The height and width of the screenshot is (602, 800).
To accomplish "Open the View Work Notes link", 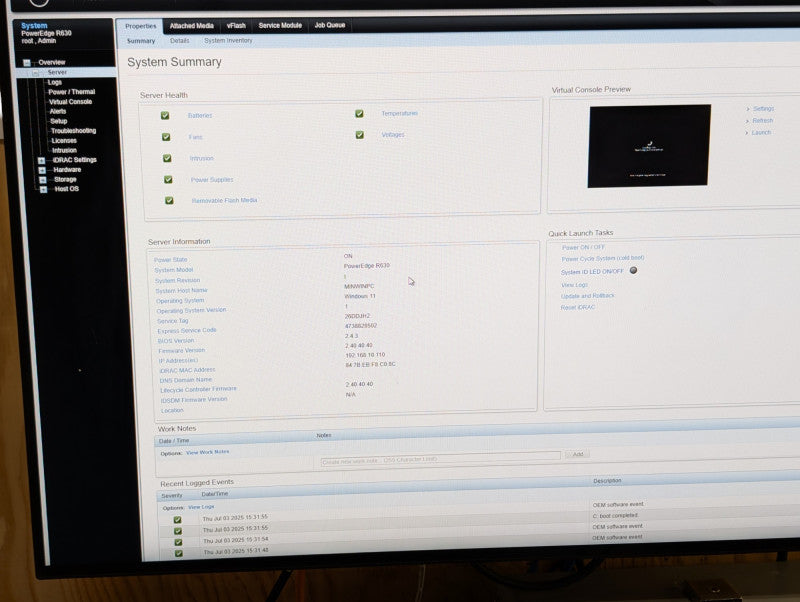I will pyautogui.click(x=207, y=452).
